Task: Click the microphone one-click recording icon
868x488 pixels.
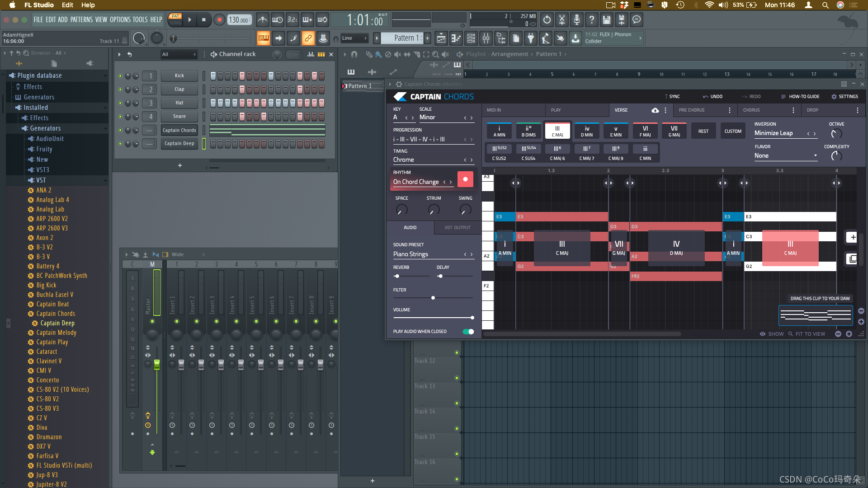Action: pos(577,20)
